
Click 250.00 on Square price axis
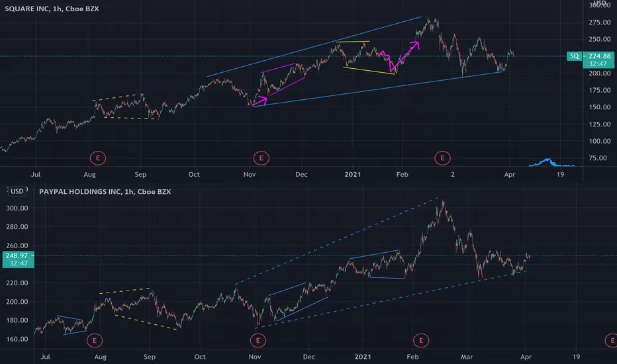[600, 39]
